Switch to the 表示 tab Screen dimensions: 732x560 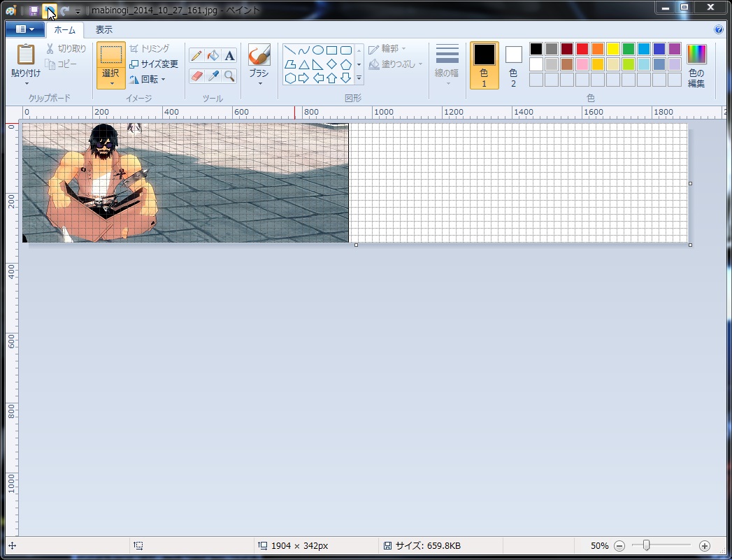pos(104,30)
